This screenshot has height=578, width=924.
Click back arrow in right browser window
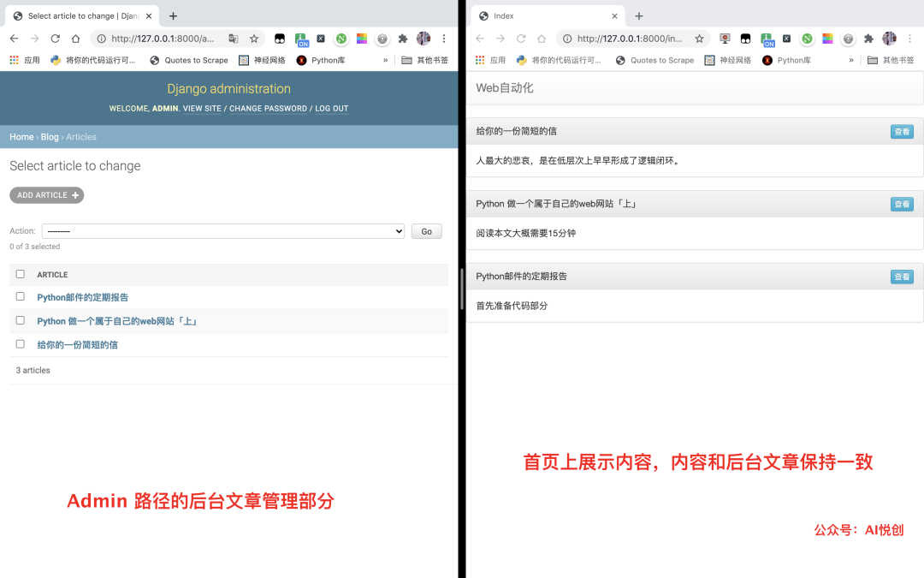coord(480,39)
